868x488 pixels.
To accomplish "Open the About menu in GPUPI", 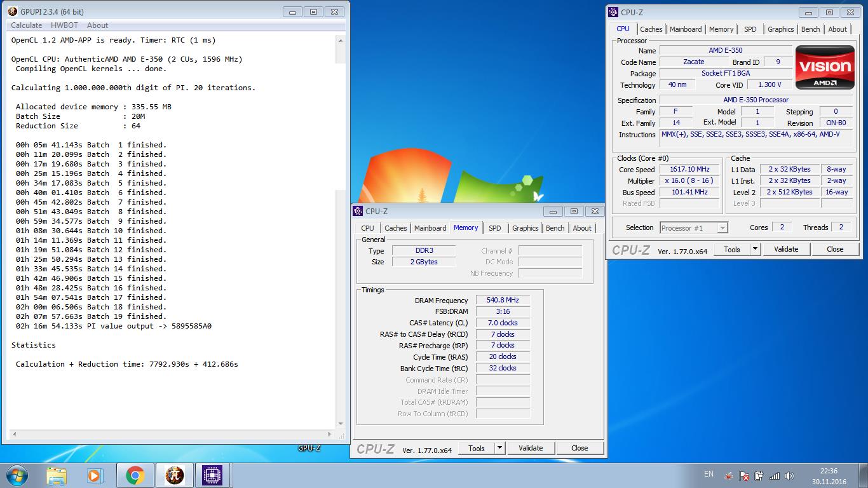I will [x=97, y=25].
